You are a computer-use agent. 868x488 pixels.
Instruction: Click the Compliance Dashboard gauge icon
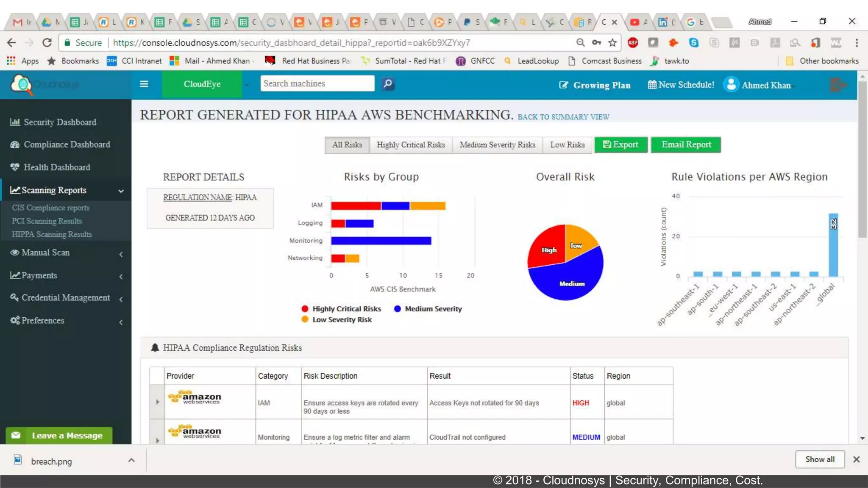[x=15, y=144]
